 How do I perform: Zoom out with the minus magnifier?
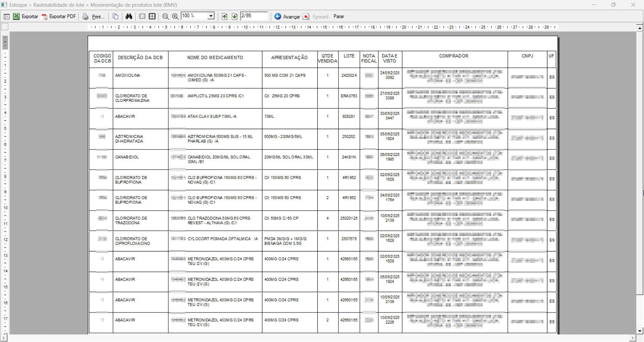[166, 16]
